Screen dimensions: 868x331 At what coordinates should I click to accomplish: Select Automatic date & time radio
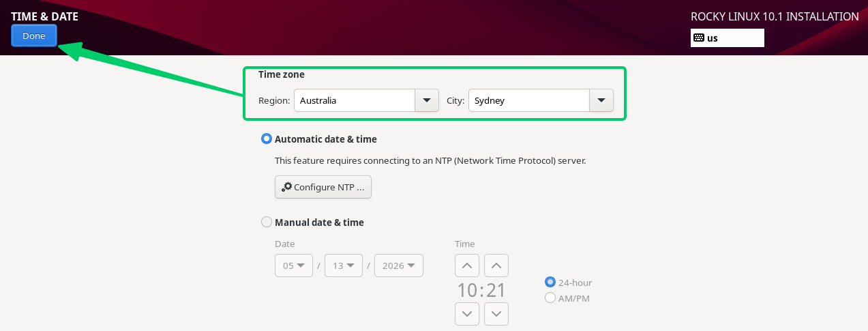tap(267, 139)
